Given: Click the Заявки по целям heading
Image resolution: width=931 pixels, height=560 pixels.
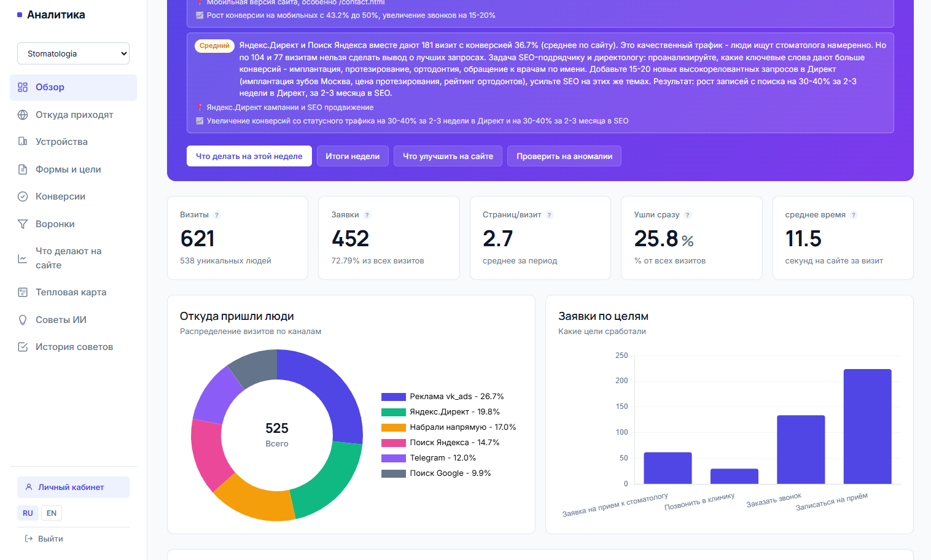Looking at the screenshot, I should coord(603,316).
